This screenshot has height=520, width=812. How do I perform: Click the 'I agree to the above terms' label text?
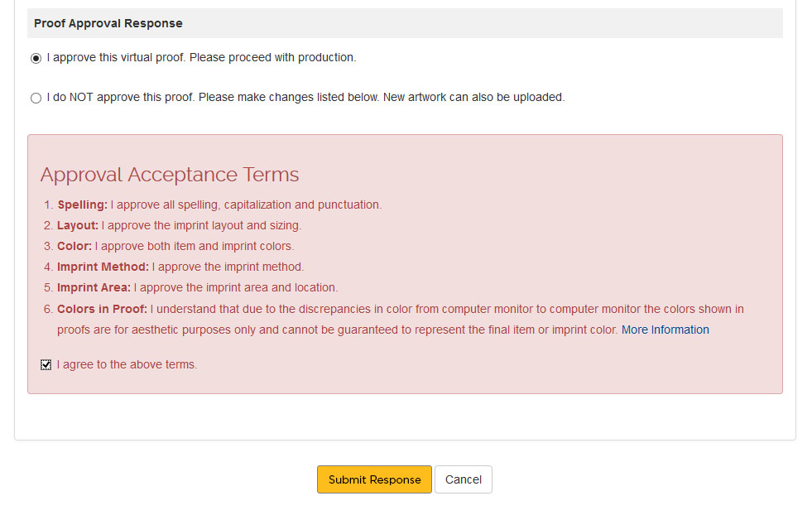(127, 364)
